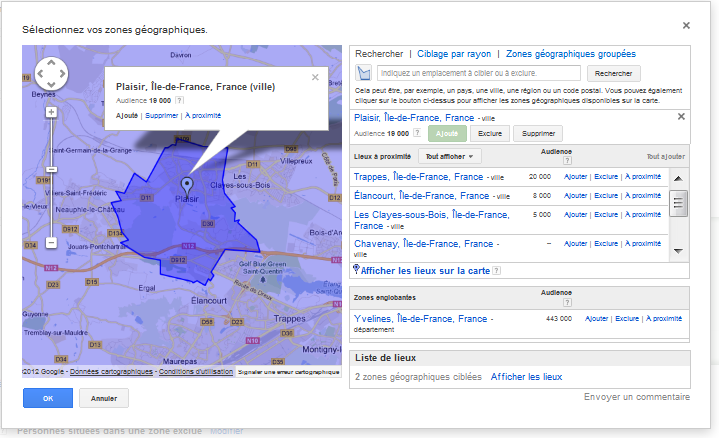This screenshot has height=438, width=719.
Task: Click À proximité for Trappes
Action: pyautogui.click(x=643, y=177)
